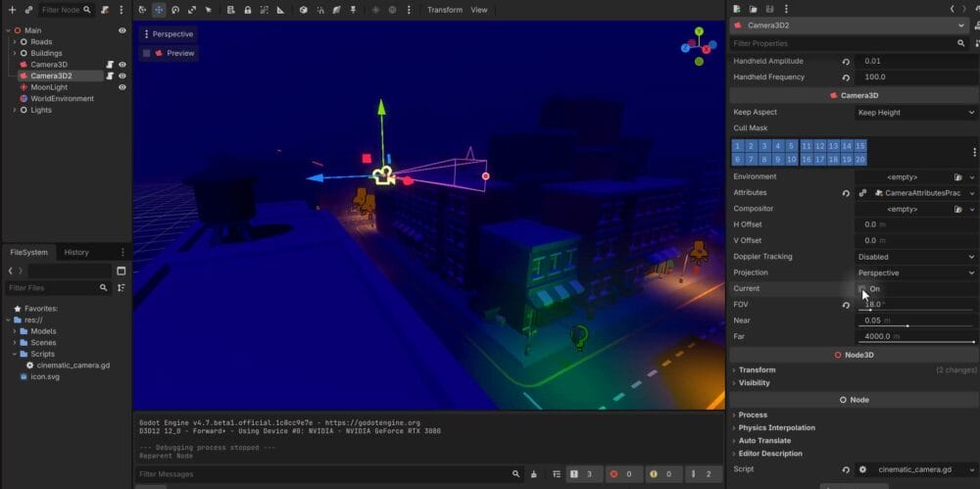This screenshot has width=980, height=489.
Task: Adjust the Near value slider
Action: [x=915, y=325]
